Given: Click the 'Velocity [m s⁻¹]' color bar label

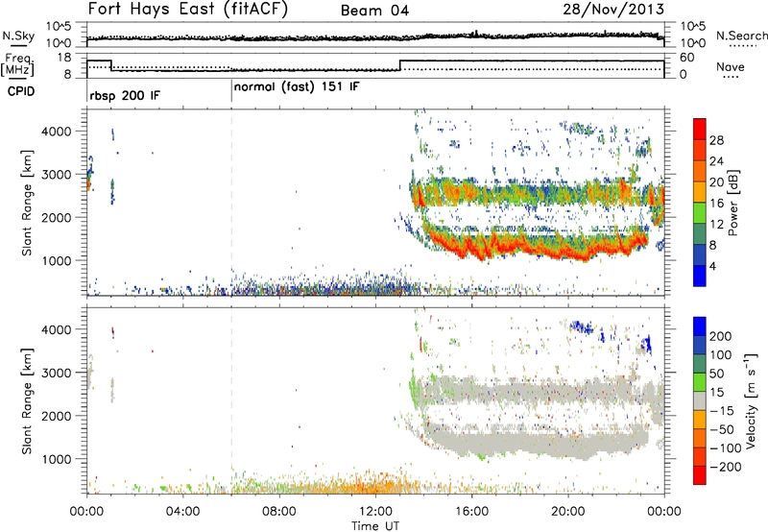Looking at the screenshot, I should [750, 400].
